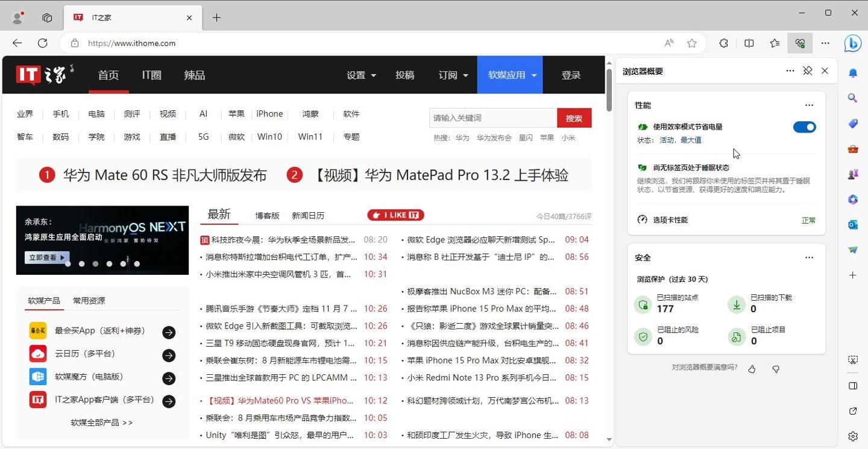
Task: Click the 登录 link
Action: coord(571,75)
